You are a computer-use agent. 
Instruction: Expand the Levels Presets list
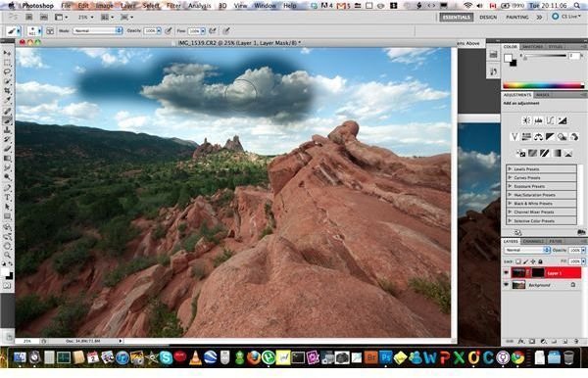pyautogui.click(x=541, y=169)
